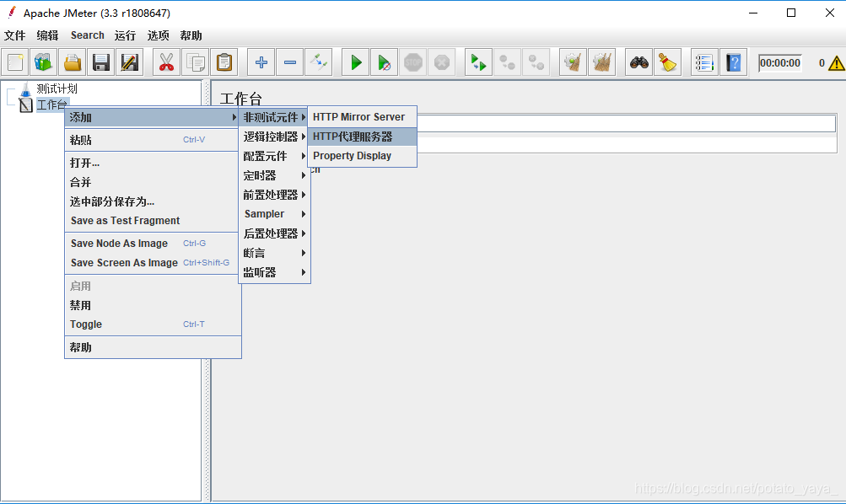
Task: Choose Property Display menu item
Action: point(362,156)
